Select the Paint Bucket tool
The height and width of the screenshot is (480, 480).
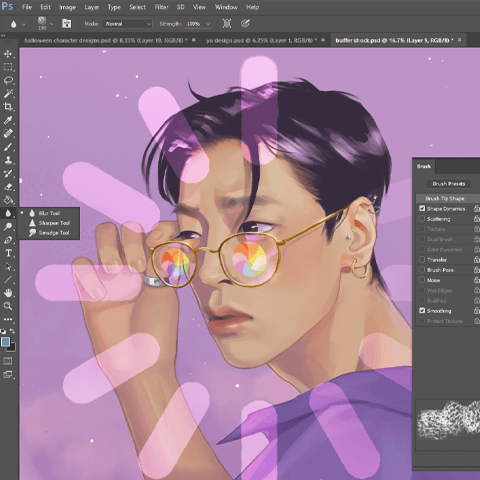(x=8, y=200)
